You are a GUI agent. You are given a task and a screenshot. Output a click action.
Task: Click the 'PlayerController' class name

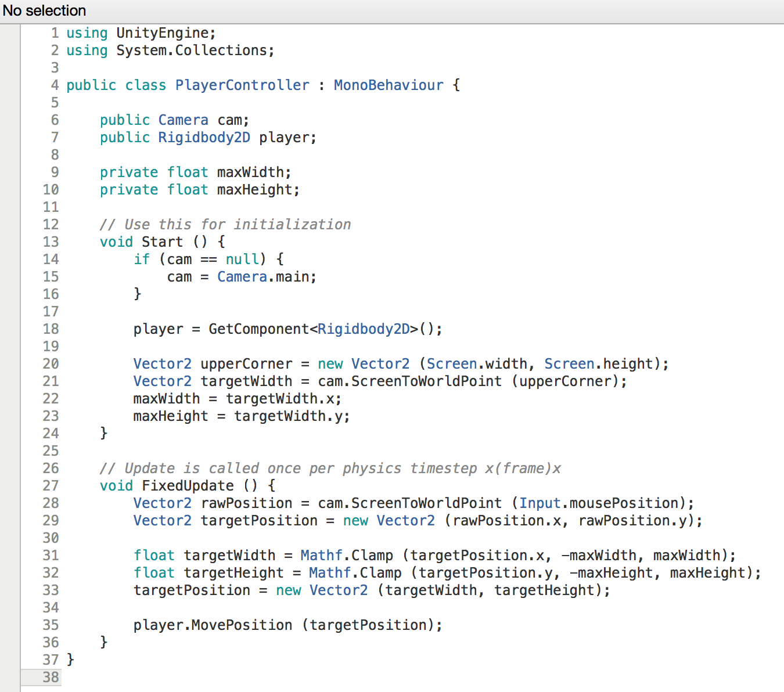[242, 85]
